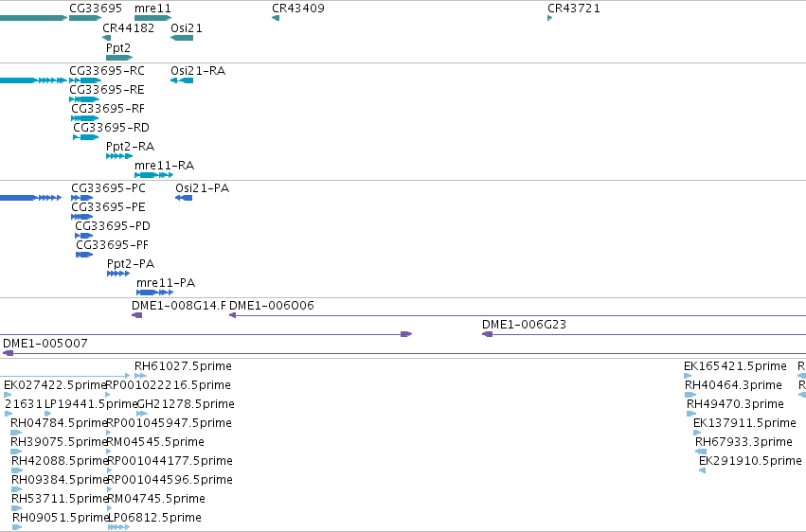Select the CG33695-PF protein feature
Screen dimensions: 806x532
(x=84, y=255)
